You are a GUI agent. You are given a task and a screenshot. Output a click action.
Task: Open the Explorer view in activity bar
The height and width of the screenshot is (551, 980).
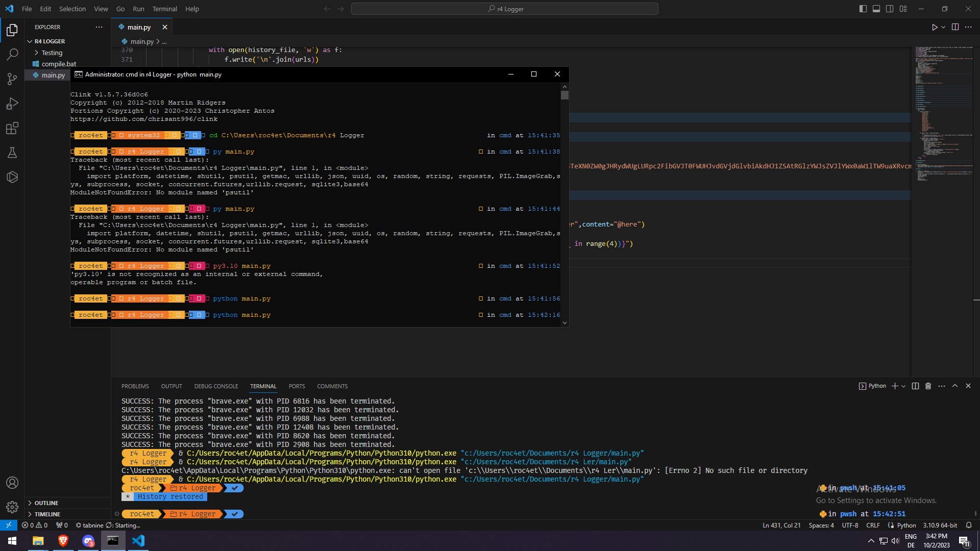tap(12, 30)
